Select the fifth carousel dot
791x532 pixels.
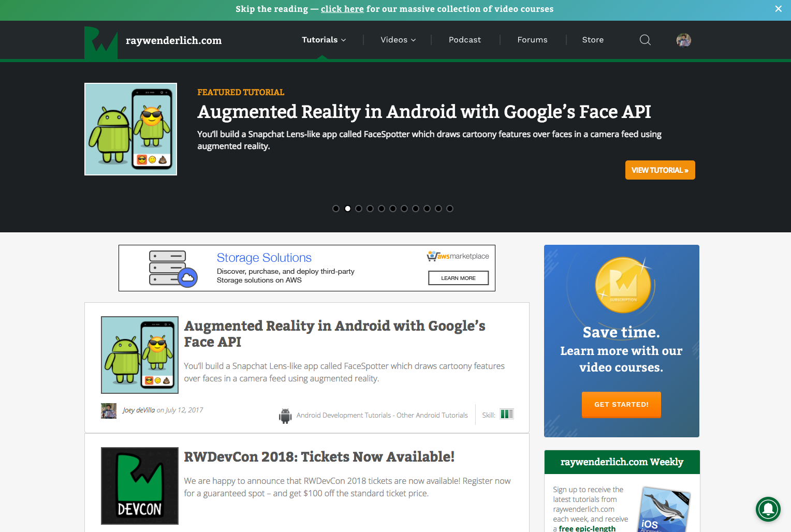(x=382, y=209)
